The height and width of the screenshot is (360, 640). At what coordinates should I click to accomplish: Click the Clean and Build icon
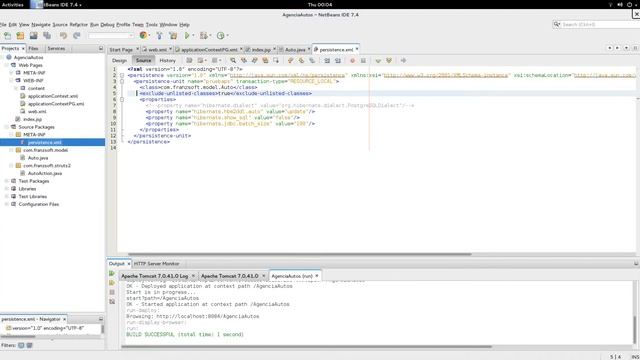(173, 36)
